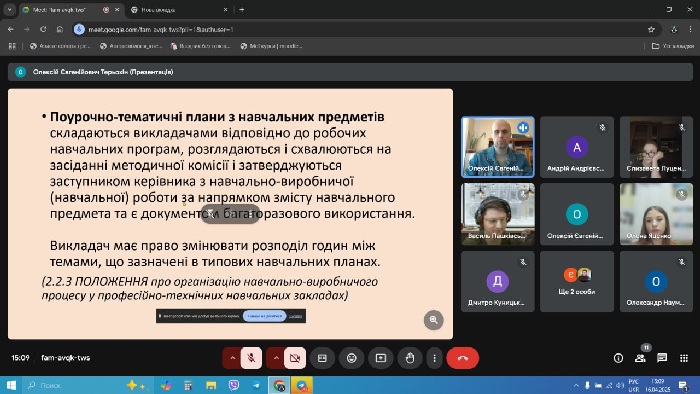Open a new browser tab

point(242,9)
